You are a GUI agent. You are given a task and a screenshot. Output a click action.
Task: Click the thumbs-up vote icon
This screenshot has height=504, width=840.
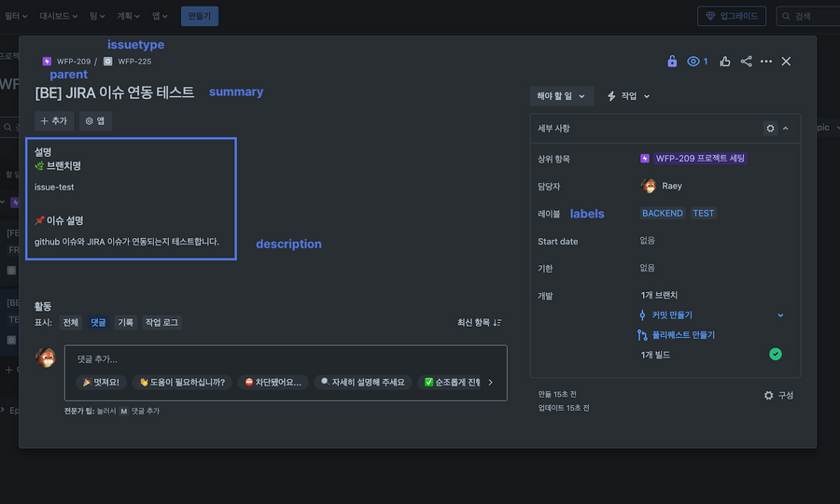click(x=725, y=61)
